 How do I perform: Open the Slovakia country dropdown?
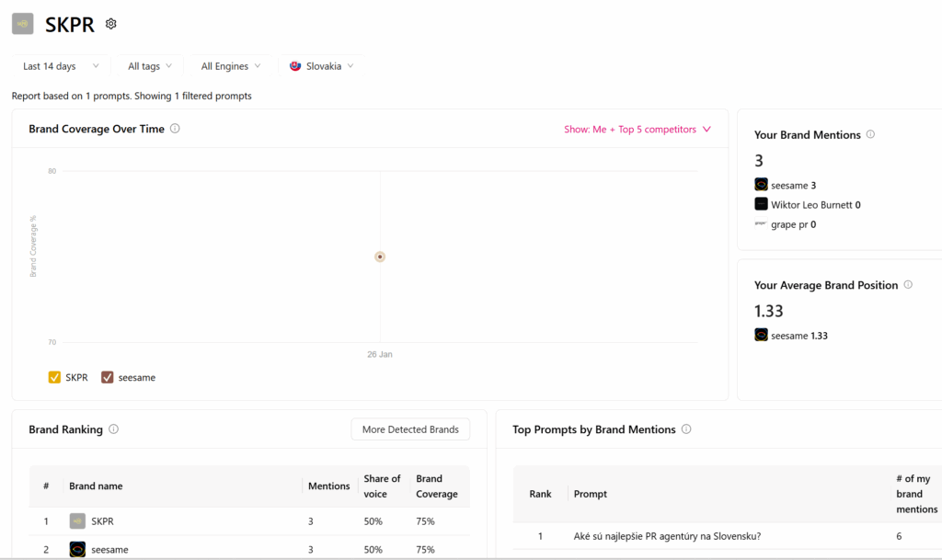pos(321,66)
